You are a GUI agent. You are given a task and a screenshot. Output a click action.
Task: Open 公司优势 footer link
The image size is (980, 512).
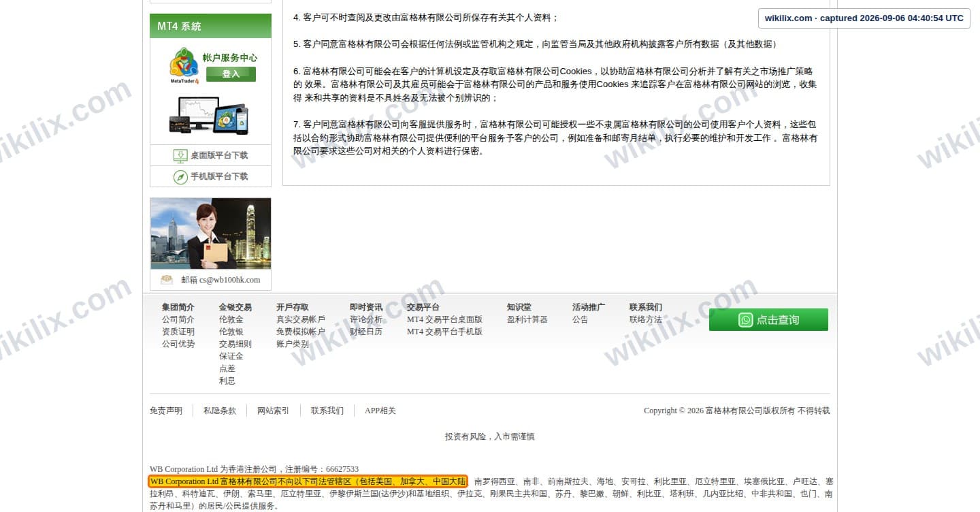point(178,344)
